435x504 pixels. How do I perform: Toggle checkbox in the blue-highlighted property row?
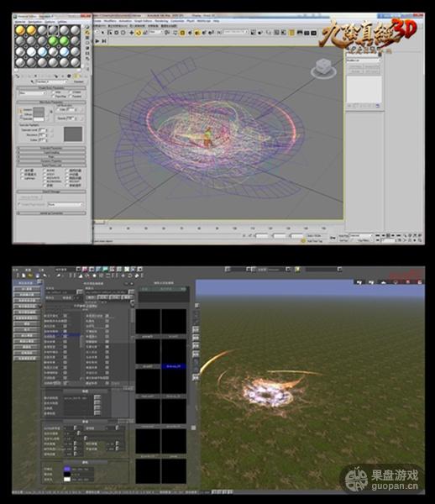[x=66, y=336]
